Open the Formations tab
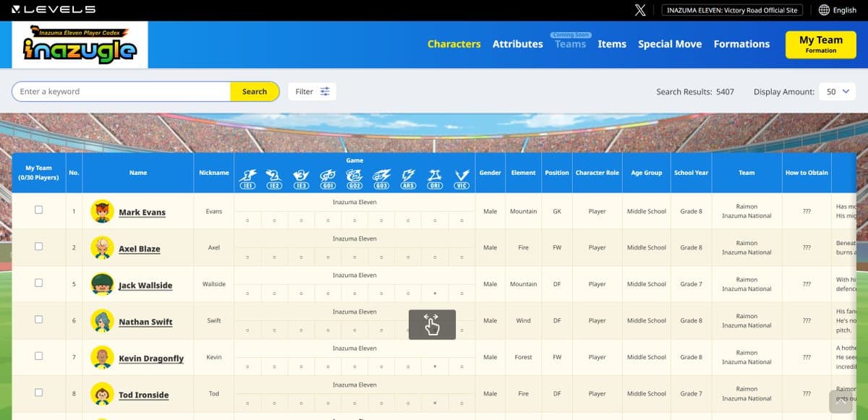This screenshot has width=868, height=420. [x=741, y=44]
